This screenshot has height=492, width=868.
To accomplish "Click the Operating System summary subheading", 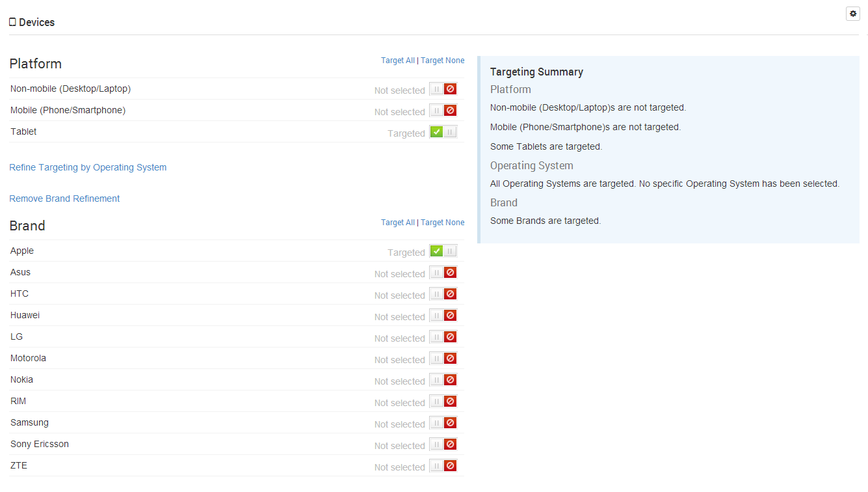I will [x=532, y=165].
